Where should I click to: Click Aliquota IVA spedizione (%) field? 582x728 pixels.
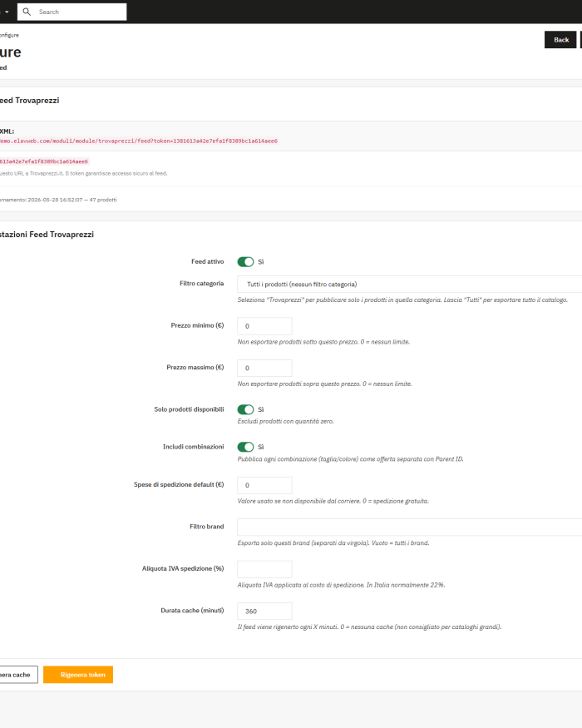point(264,569)
